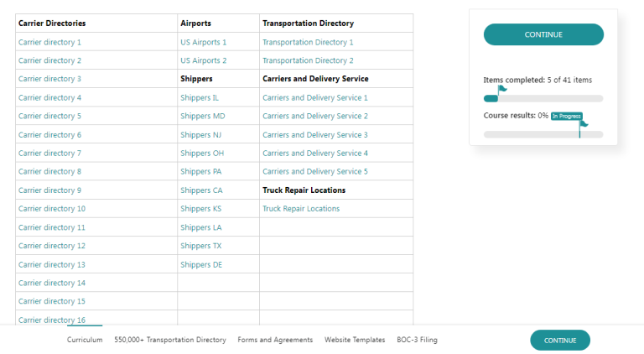This screenshot has height=354, width=644.
Task: Open the Forms and Agreements tab
Action: tap(275, 340)
